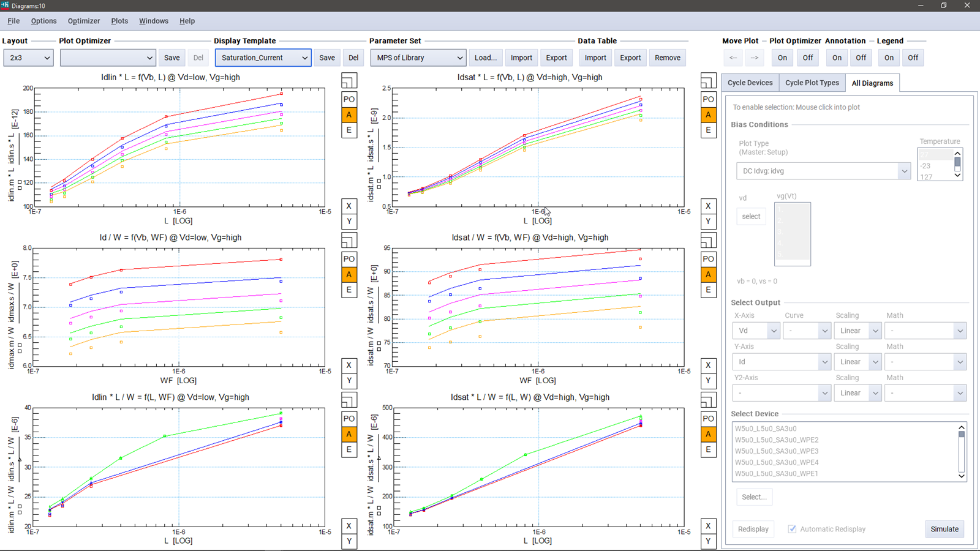Screen dimensions: 980x551
Task: Click the E icon beside the Idsat/W plot
Action: click(708, 290)
